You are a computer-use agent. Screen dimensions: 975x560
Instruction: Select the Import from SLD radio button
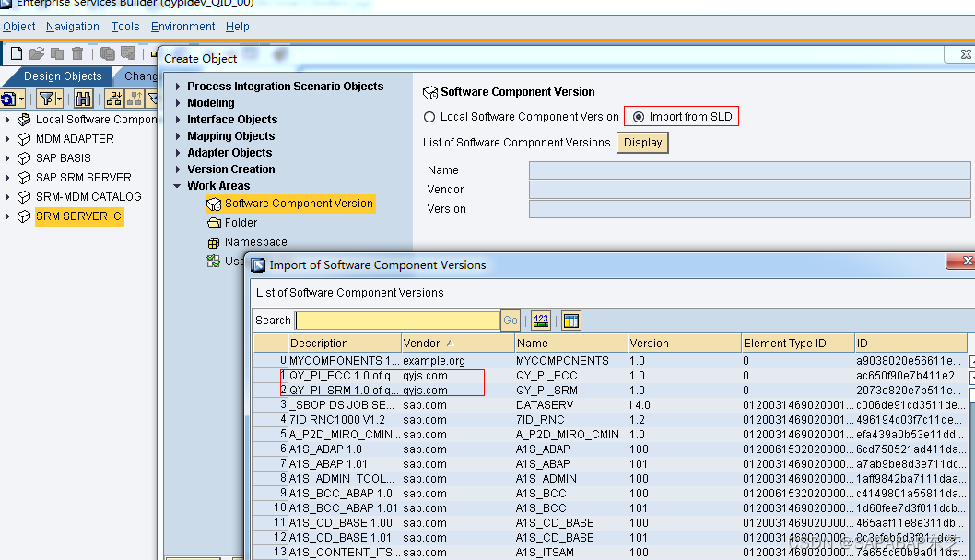click(x=637, y=116)
